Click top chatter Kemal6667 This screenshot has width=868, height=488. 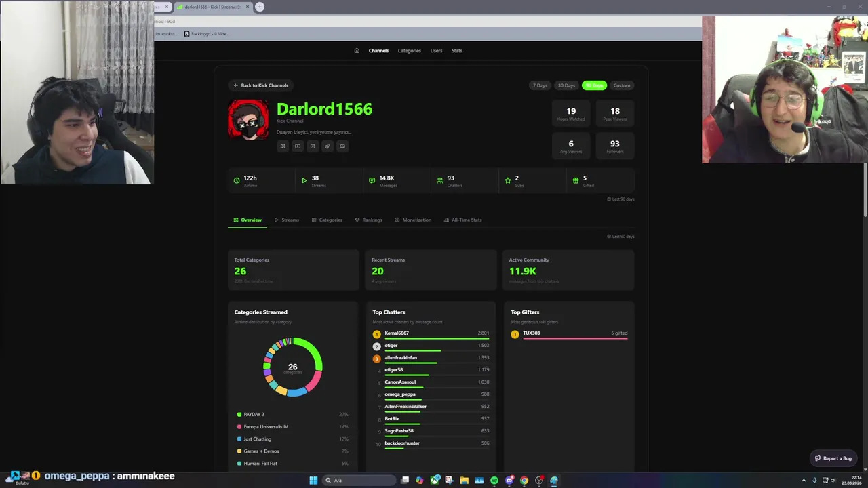[397, 333]
